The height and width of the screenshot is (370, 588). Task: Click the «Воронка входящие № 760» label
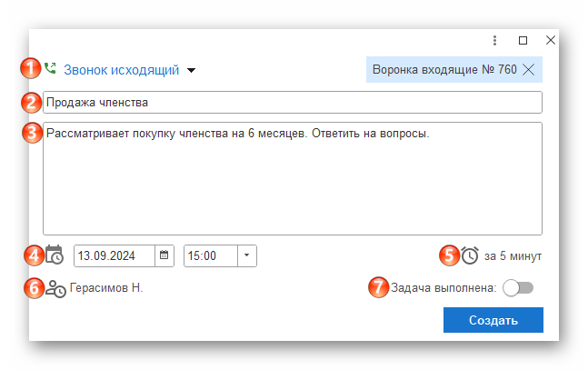point(444,69)
